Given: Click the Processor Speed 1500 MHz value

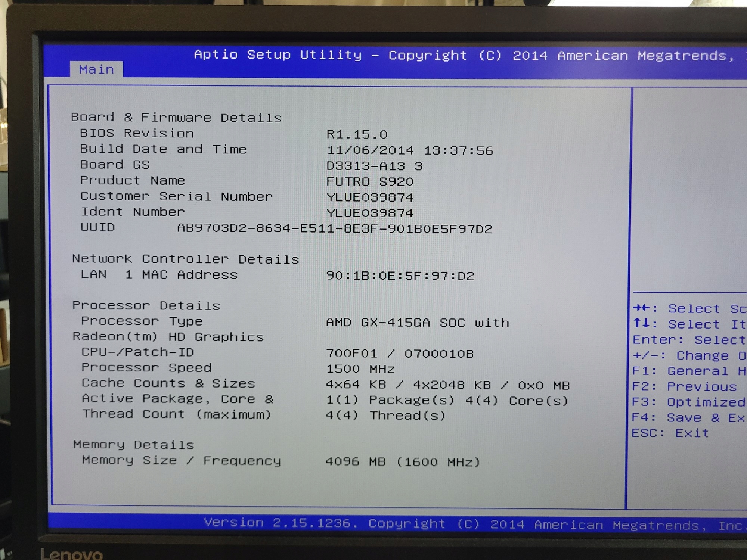Looking at the screenshot, I should tap(360, 369).
